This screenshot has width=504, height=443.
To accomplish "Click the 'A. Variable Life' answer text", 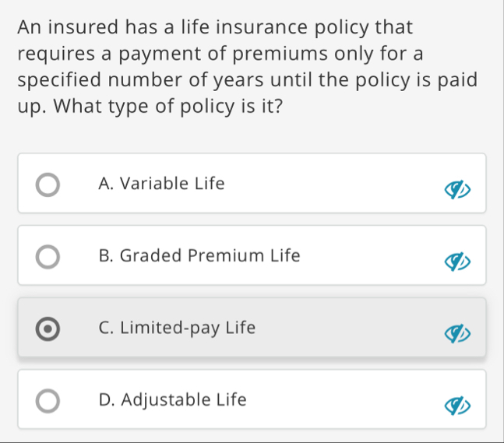I will (162, 185).
